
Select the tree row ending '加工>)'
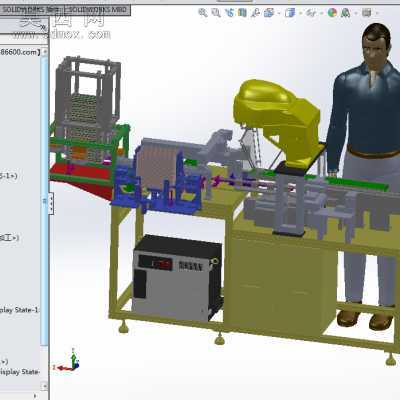coord(10,238)
